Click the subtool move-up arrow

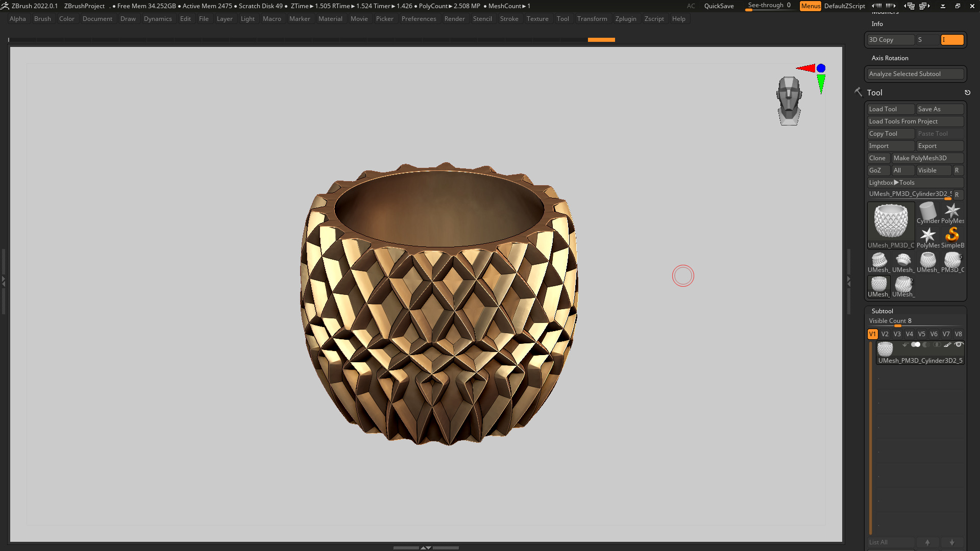click(x=927, y=542)
